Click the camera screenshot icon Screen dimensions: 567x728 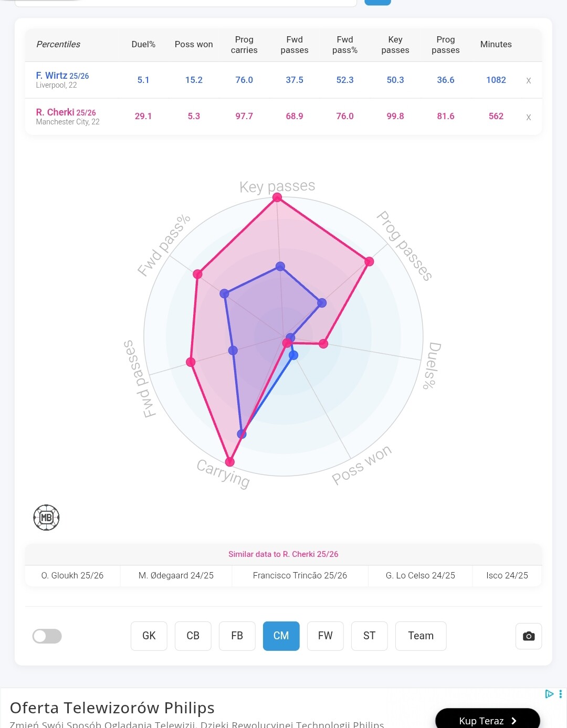529,636
